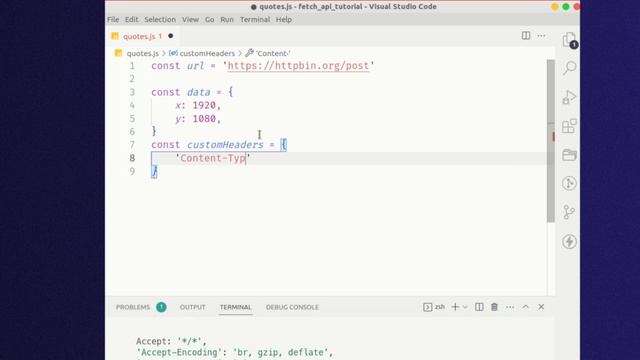The height and width of the screenshot is (360, 640).
Task: Click the 'Accept-Encoding' terminal output line
Action: click(x=235, y=352)
